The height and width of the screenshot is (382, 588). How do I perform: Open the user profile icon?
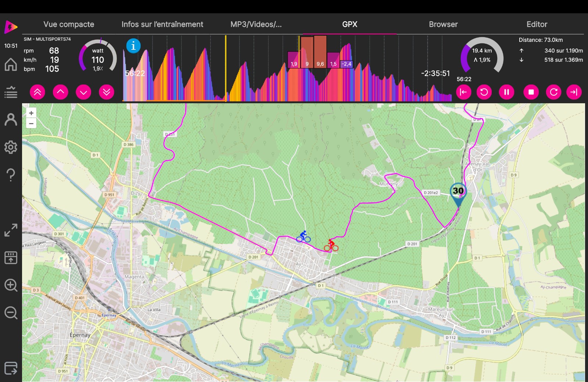[11, 120]
